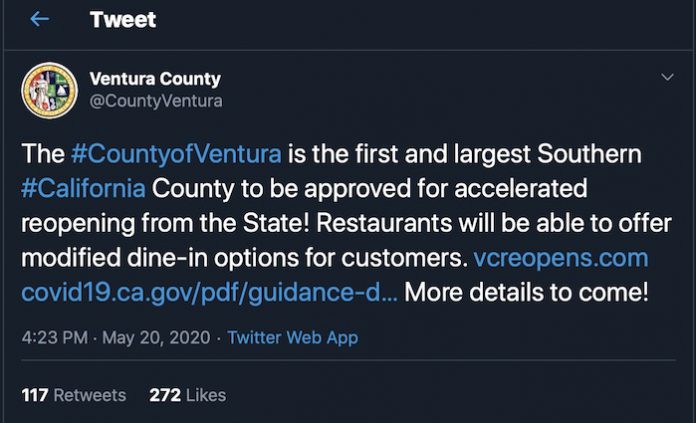Screen dimensions: 696x423
Task: Open the #California hashtag
Action: (83, 189)
